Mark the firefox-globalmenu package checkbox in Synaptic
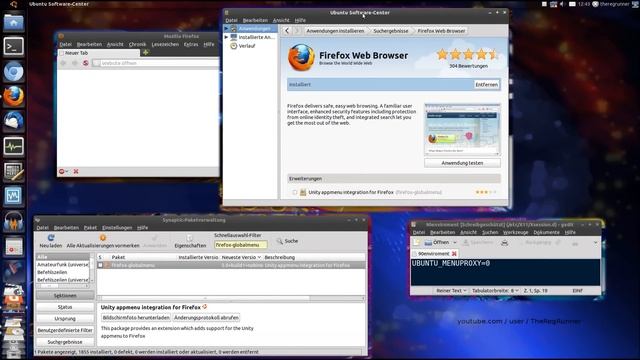This screenshot has width=640, height=360. point(100,265)
